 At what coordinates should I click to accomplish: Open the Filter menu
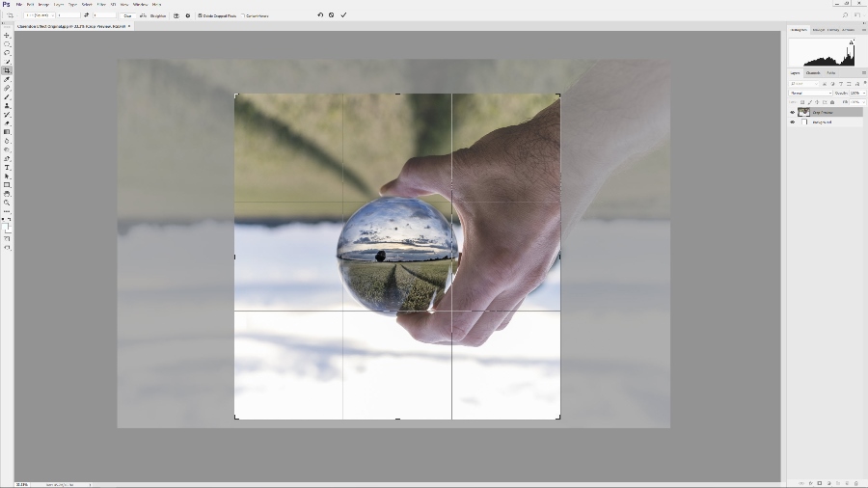(x=100, y=5)
